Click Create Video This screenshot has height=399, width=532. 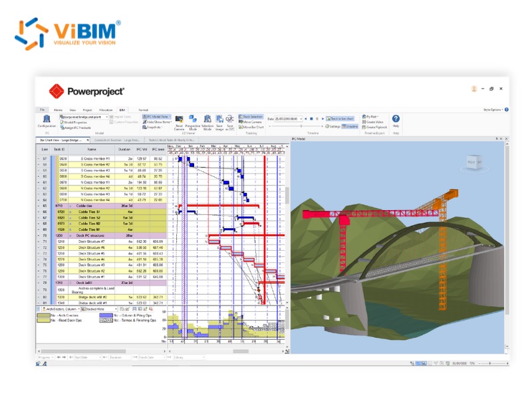click(373, 122)
